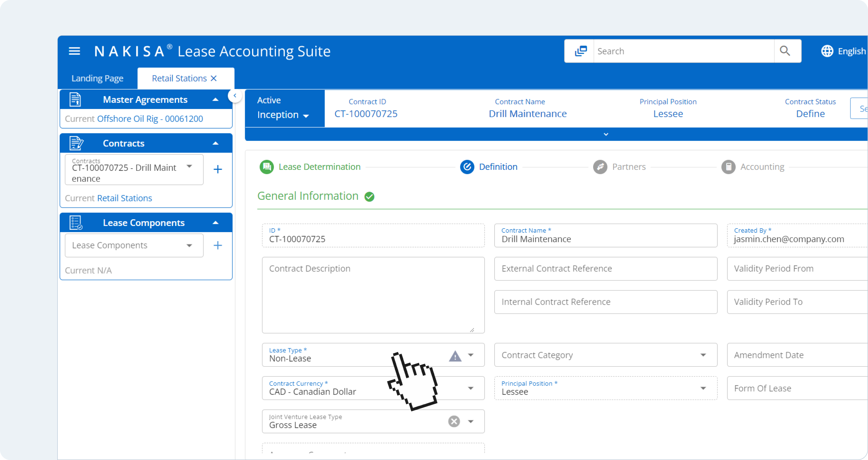Click the Definition step check icon
Viewport: 868px width, 460px height.
click(x=467, y=167)
